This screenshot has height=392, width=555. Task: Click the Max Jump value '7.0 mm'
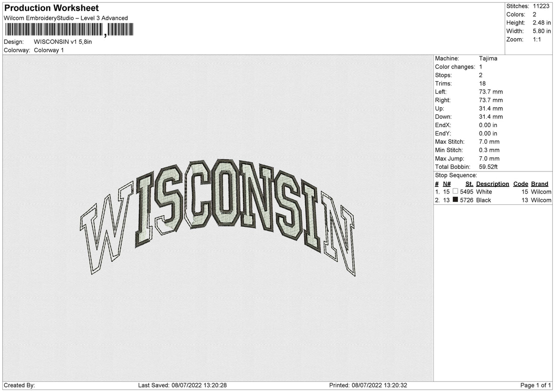coord(489,159)
